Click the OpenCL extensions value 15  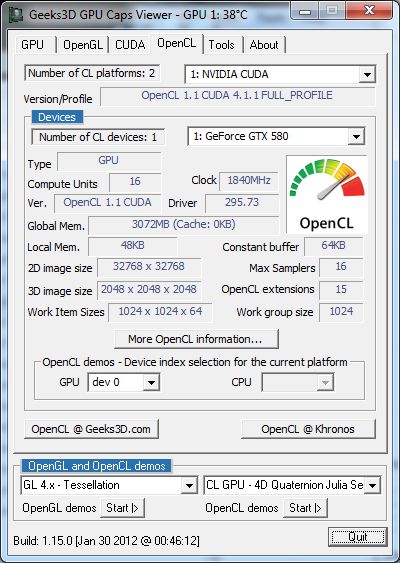click(x=341, y=290)
